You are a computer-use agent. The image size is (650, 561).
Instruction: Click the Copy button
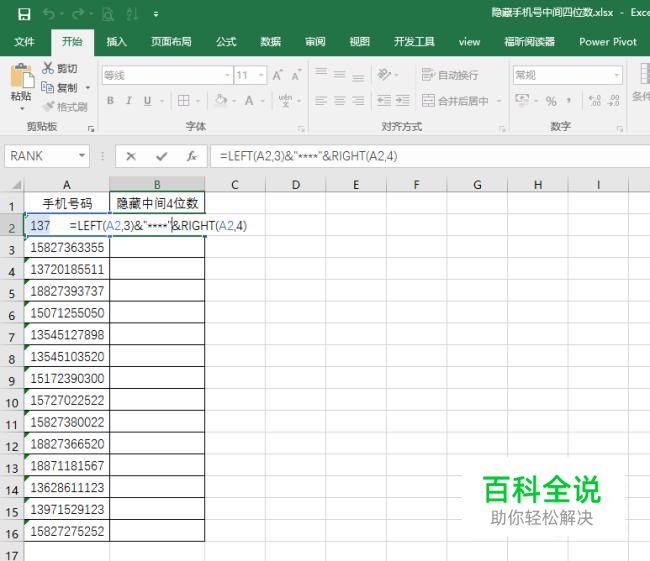click(59, 87)
